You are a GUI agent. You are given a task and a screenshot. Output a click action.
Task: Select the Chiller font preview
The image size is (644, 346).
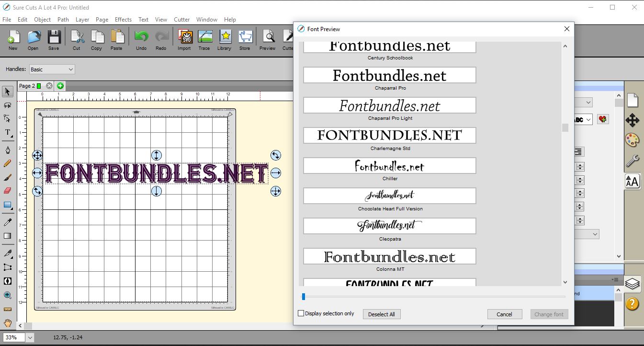(390, 166)
